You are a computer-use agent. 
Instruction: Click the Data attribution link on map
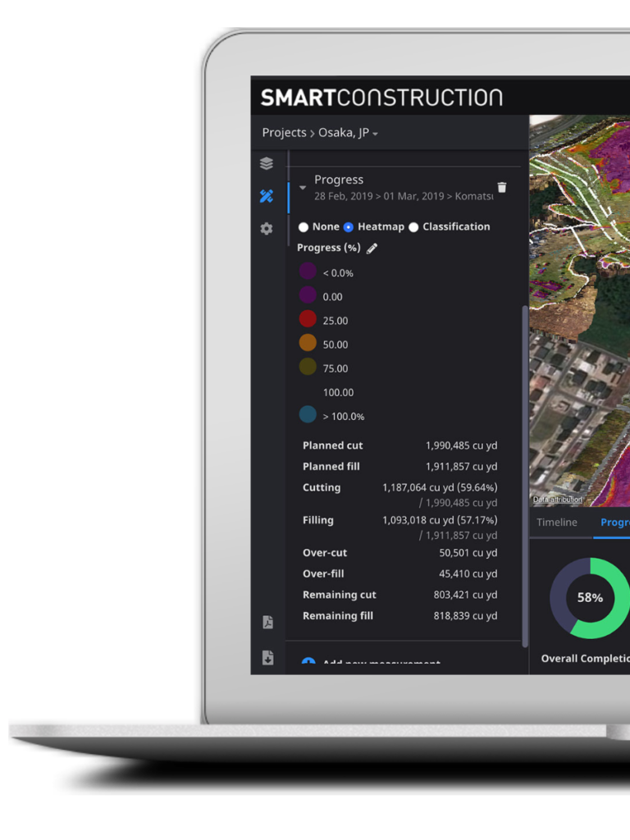pos(557,500)
